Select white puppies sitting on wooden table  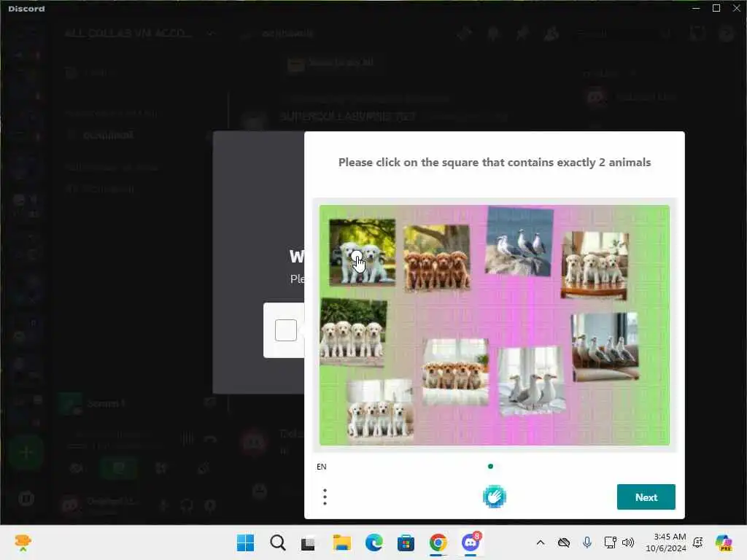click(595, 265)
